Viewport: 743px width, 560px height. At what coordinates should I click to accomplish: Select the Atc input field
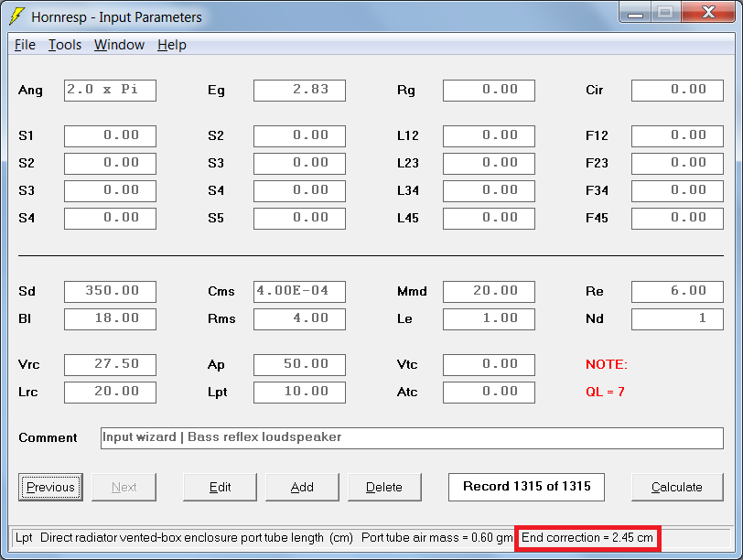pos(489,393)
